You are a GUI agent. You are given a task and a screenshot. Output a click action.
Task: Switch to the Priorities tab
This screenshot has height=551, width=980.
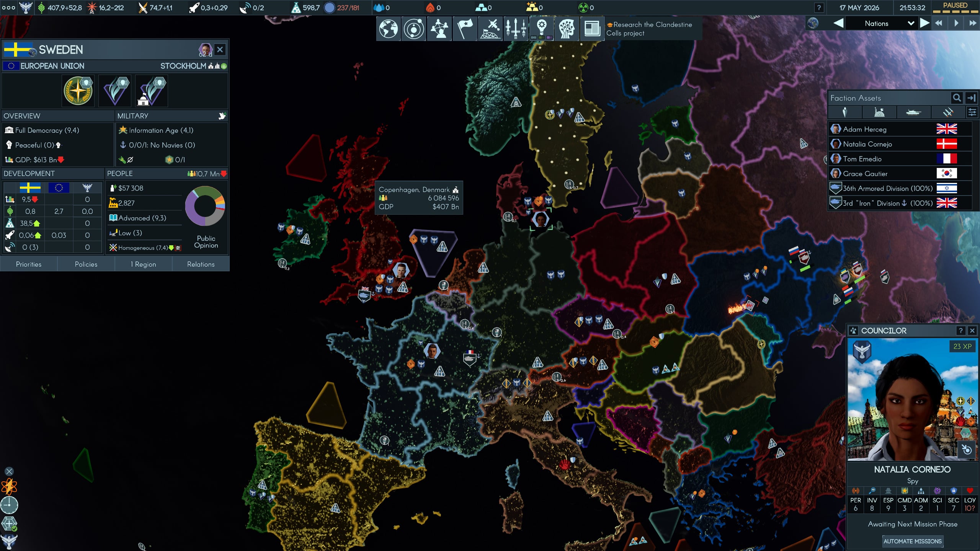tap(29, 264)
